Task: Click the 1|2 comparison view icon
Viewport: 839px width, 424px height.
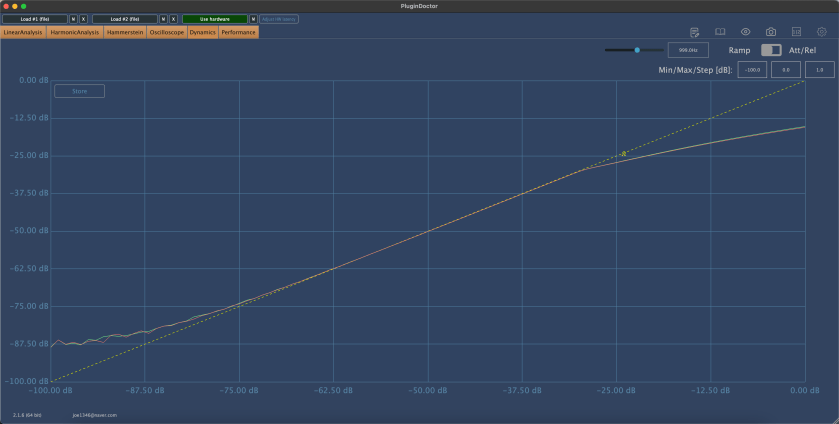Action: (796, 32)
